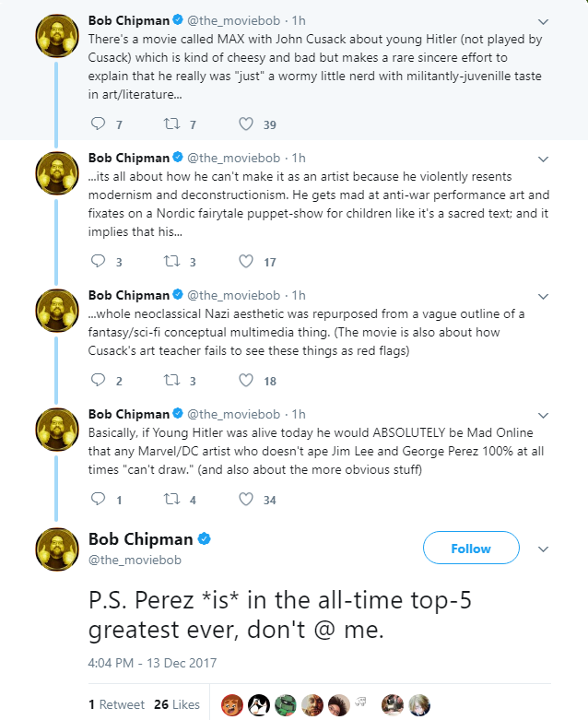This screenshot has width=588, height=720.
Task: Retweet the neoclassical Nazi aesthetic tweet
Action: (x=172, y=381)
